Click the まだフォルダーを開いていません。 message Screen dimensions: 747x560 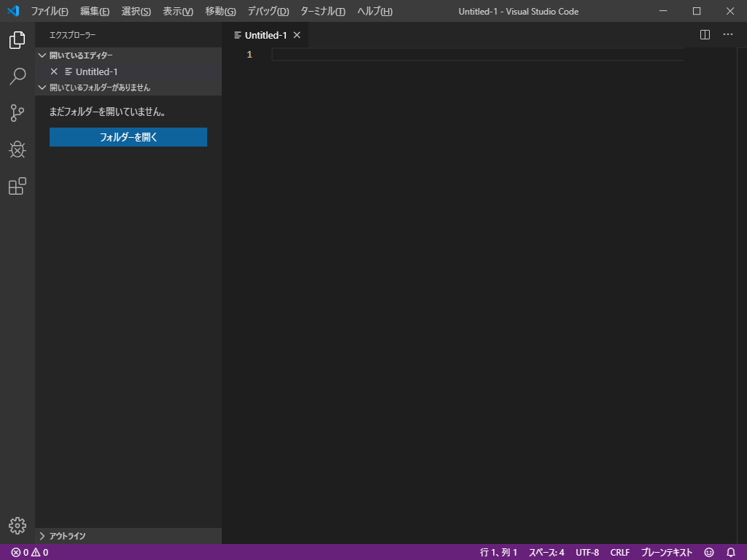[x=107, y=112]
